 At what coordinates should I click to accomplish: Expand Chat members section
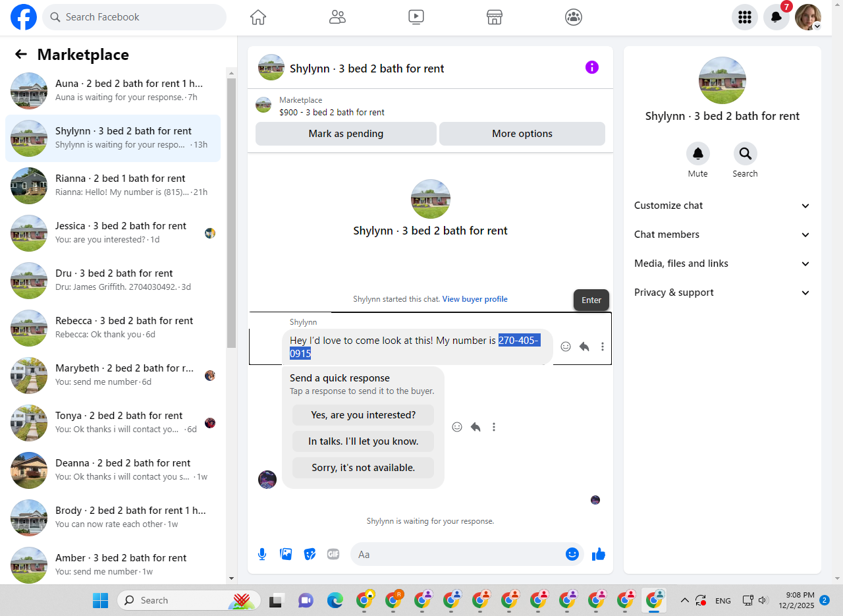[722, 235]
